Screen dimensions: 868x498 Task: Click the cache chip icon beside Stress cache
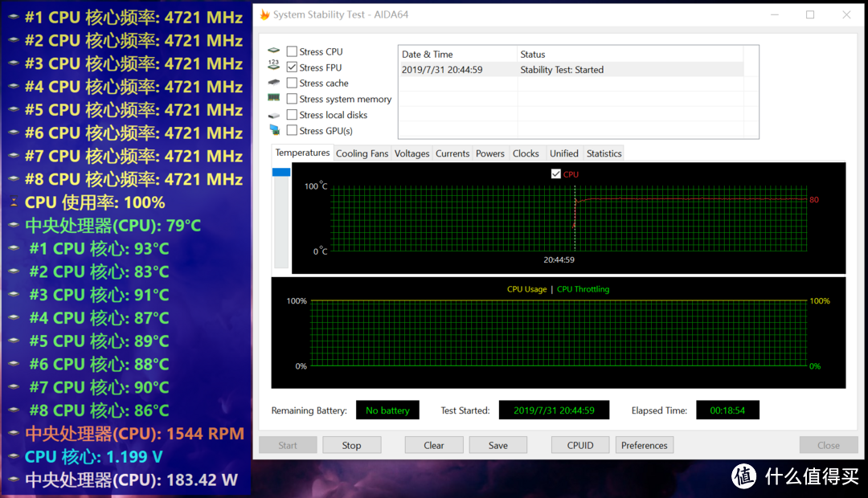(273, 83)
